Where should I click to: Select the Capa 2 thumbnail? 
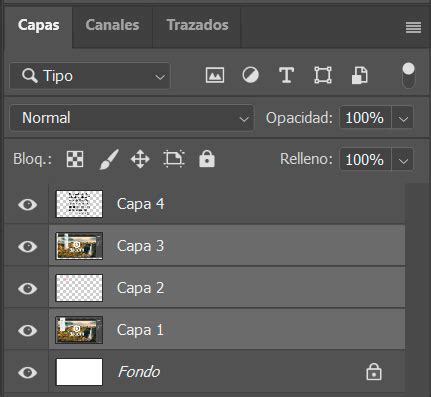tap(79, 288)
